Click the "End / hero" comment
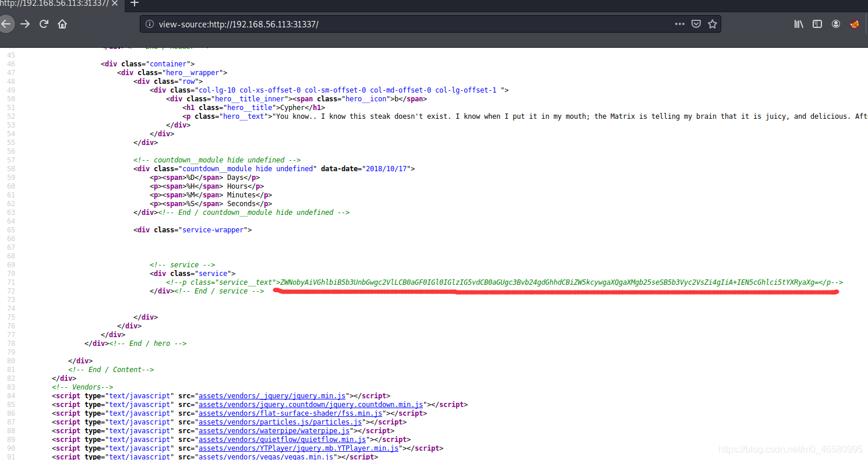 (x=149, y=344)
